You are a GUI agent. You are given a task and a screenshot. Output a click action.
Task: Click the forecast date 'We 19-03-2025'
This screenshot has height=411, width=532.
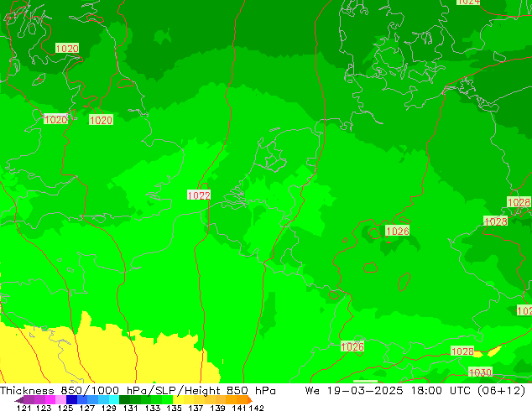(x=354, y=391)
